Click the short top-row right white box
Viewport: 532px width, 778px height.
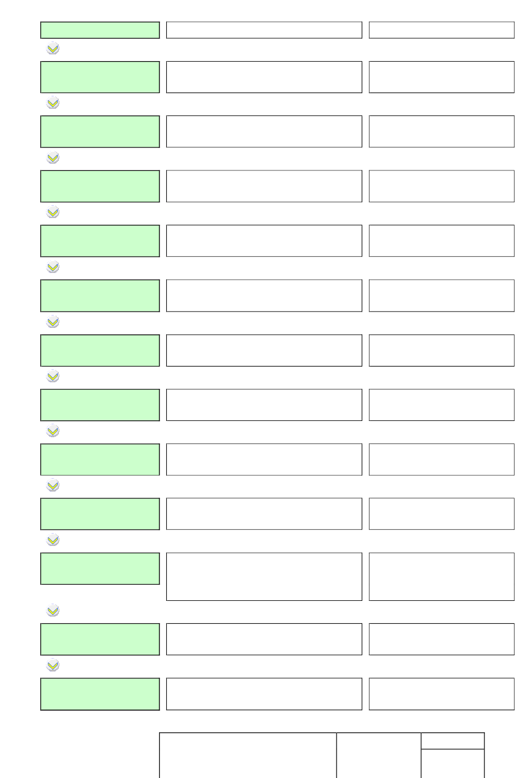442,30
